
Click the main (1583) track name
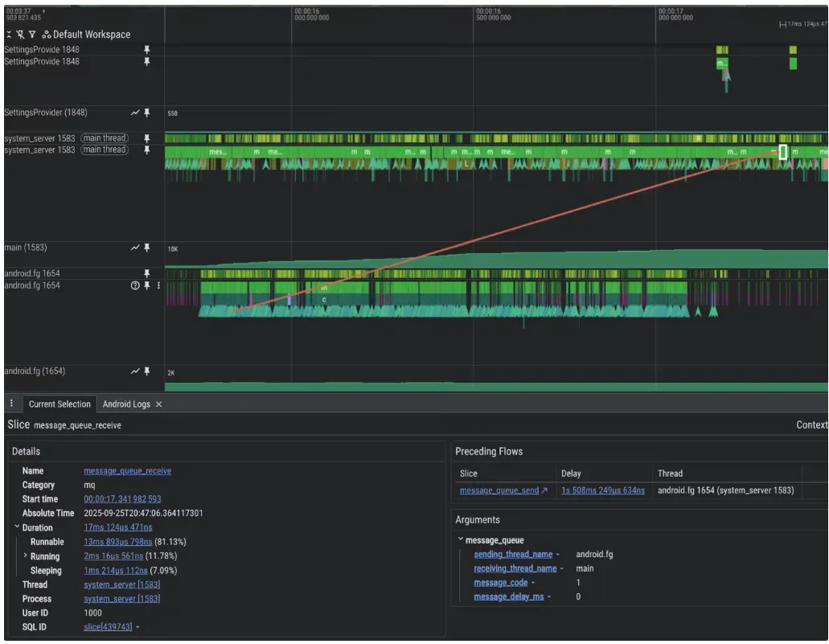coord(26,248)
